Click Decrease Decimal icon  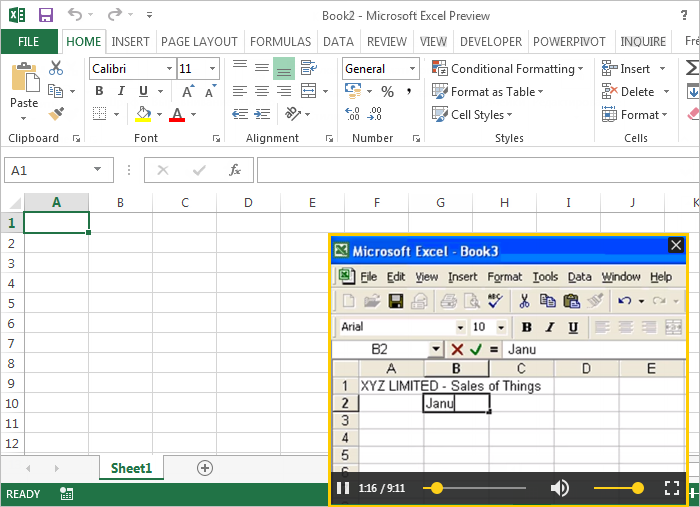point(374,114)
